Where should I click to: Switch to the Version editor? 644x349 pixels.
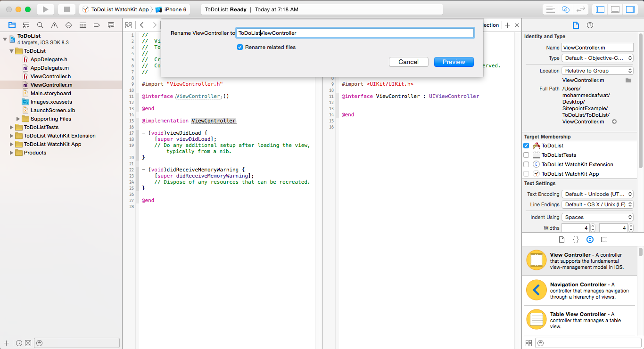point(581,9)
